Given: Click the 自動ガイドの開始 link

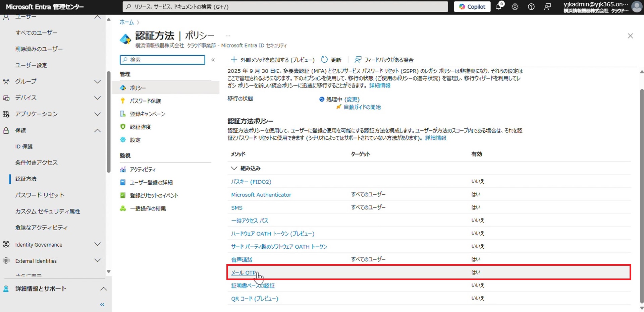Looking at the screenshot, I should point(362,107).
